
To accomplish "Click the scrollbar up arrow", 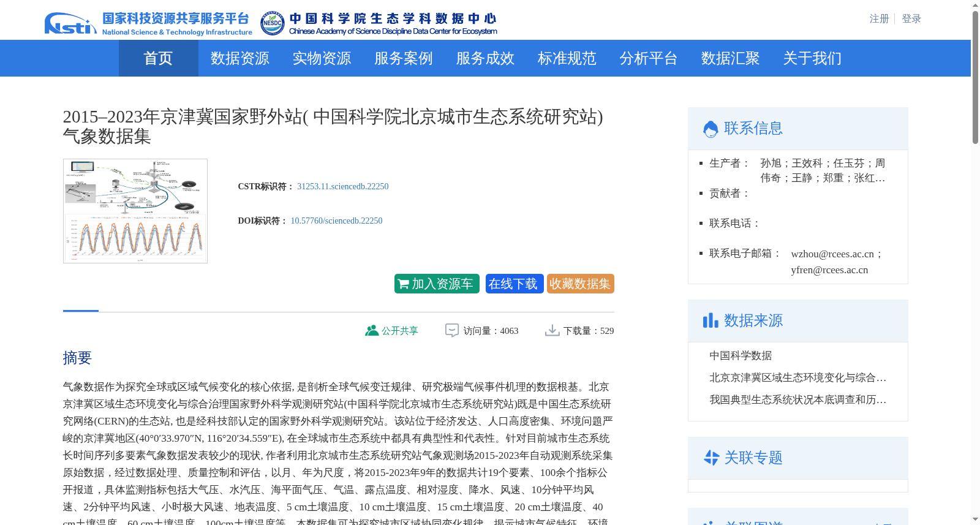I will click(x=975, y=5).
